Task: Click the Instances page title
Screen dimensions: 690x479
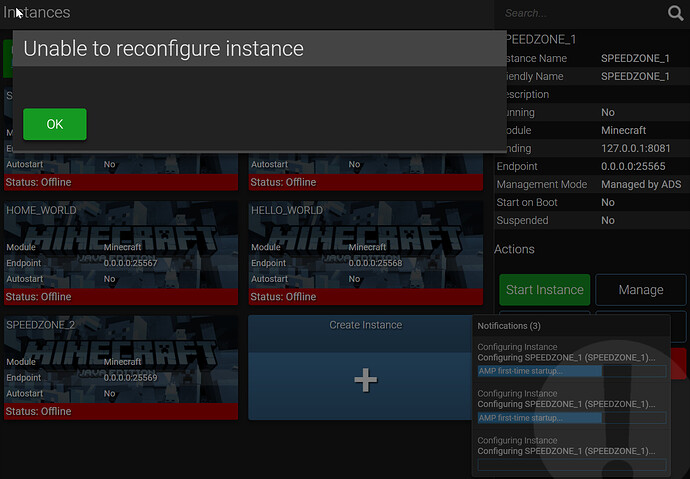Action: (37, 12)
